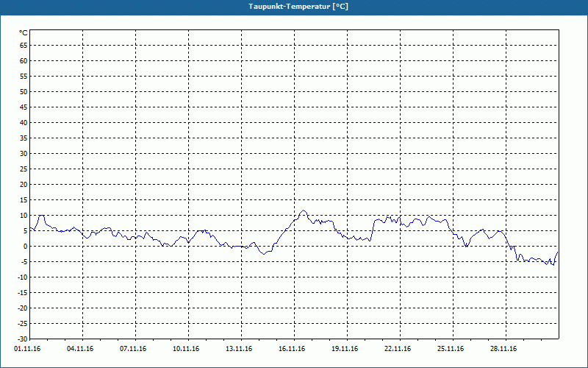Select the 28.11.16 date label

pos(503,349)
